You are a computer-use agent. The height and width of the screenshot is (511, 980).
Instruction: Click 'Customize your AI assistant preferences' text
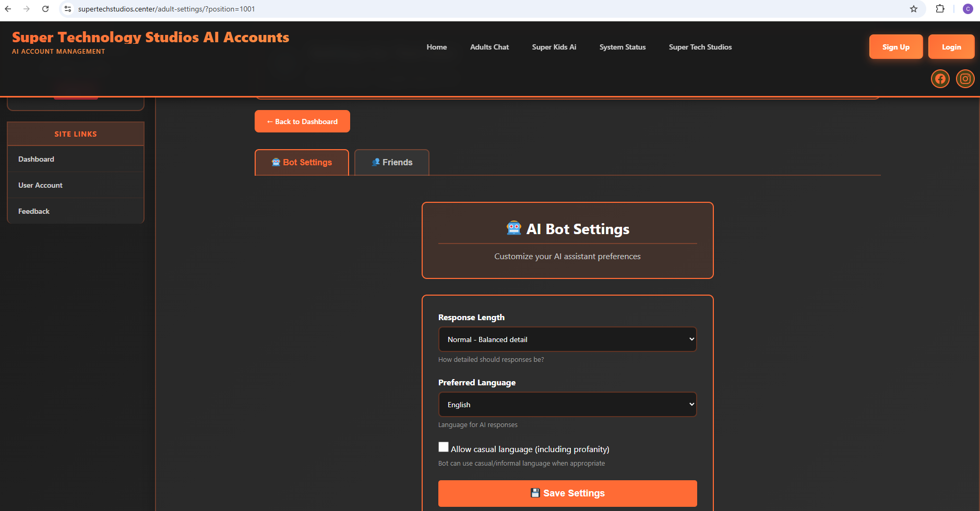[x=567, y=257]
